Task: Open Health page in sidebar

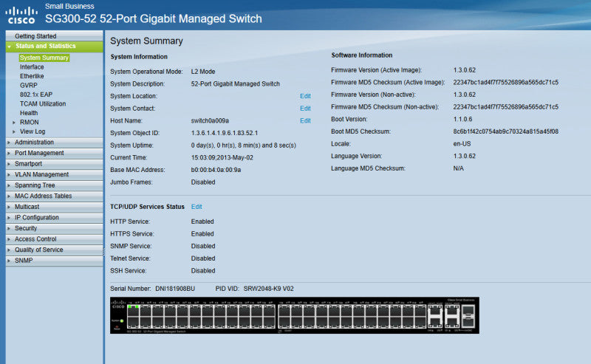Action: tap(29, 113)
